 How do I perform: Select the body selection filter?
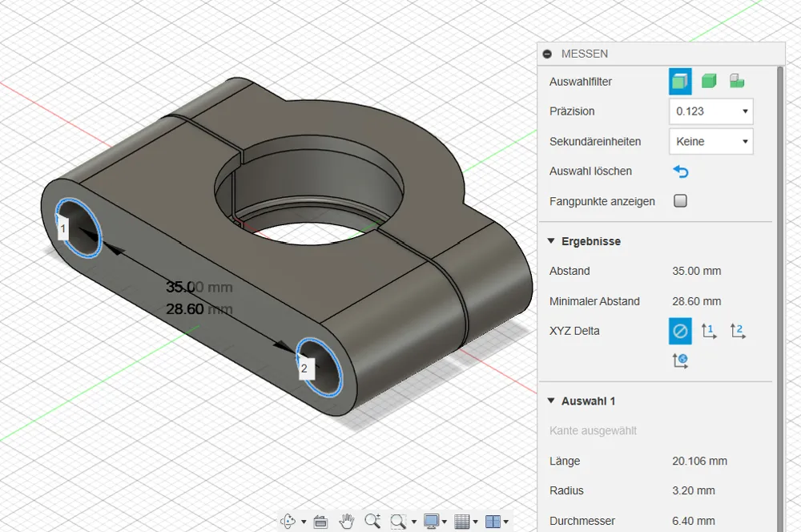tap(709, 81)
